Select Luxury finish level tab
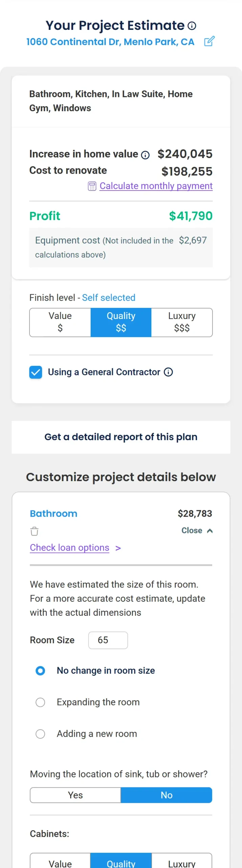The height and width of the screenshot is (868, 242). coord(182,322)
